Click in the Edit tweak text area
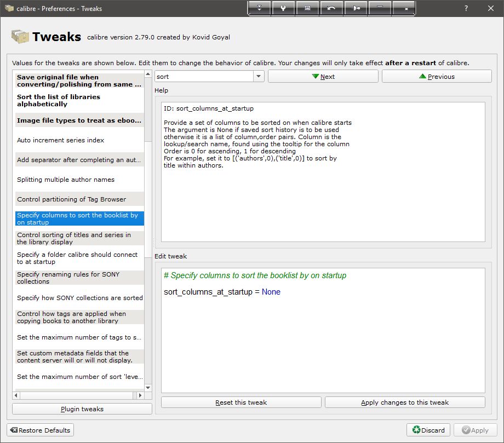504x443 pixels. point(323,330)
